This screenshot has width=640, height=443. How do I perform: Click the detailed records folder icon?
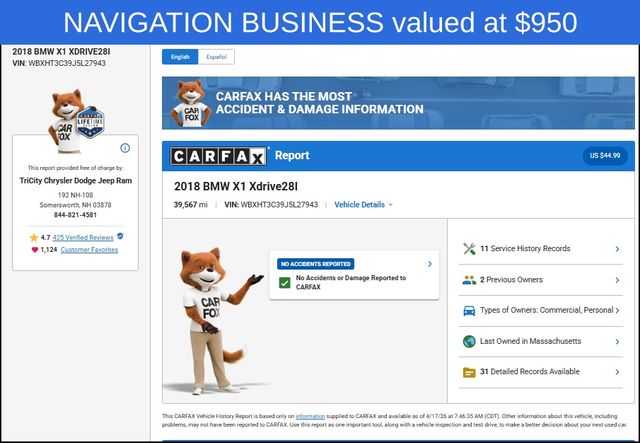469,372
